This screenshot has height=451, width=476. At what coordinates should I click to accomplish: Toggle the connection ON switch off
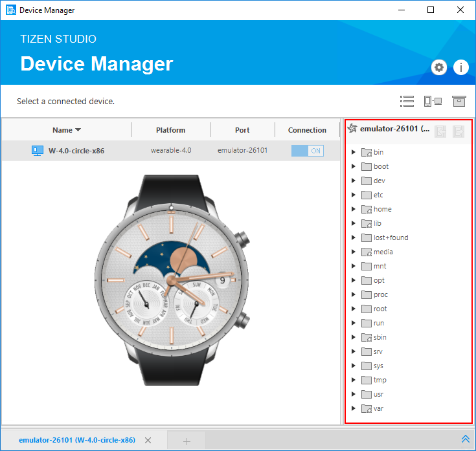(307, 151)
